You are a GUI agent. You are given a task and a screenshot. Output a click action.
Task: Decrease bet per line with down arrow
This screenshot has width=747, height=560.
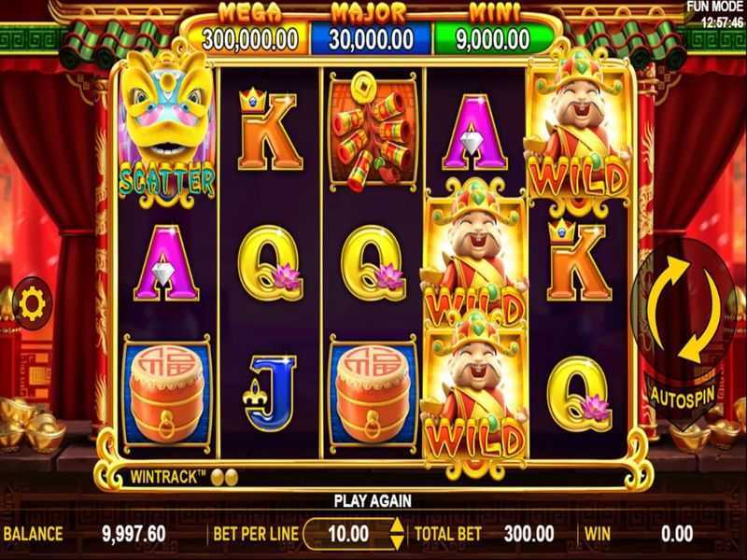pyautogui.click(x=396, y=541)
